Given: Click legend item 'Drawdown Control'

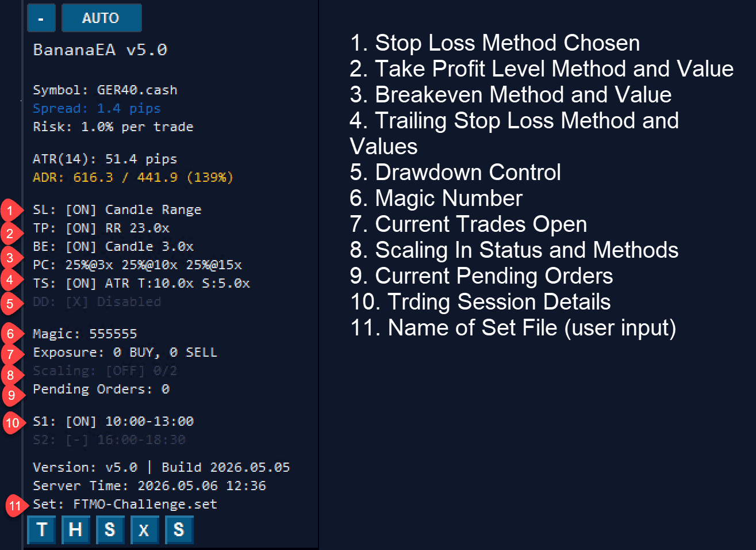Looking at the screenshot, I should point(455,173).
